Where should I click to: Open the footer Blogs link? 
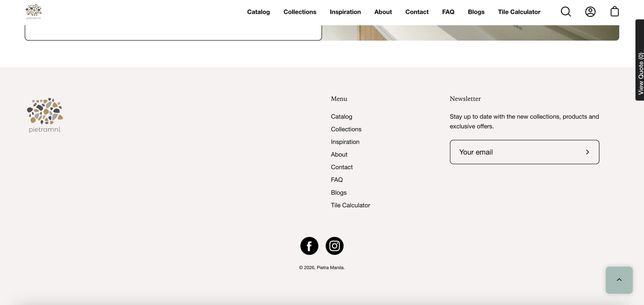pos(339,193)
